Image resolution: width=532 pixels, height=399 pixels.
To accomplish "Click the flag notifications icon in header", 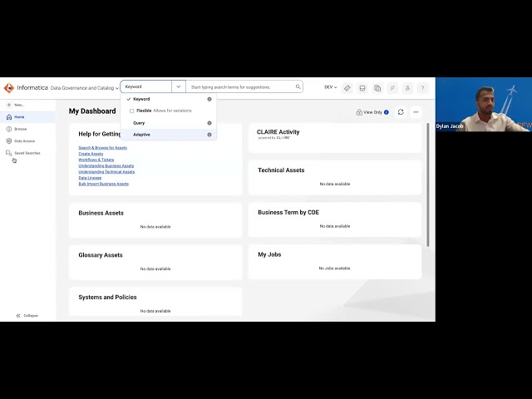I will pyautogui.click(x=392, y=88).
